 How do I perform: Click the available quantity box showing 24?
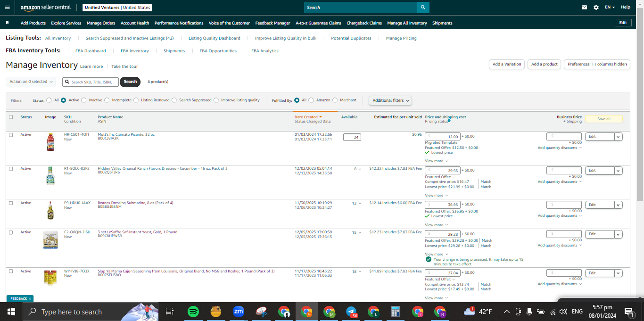(x=352, y=137)
